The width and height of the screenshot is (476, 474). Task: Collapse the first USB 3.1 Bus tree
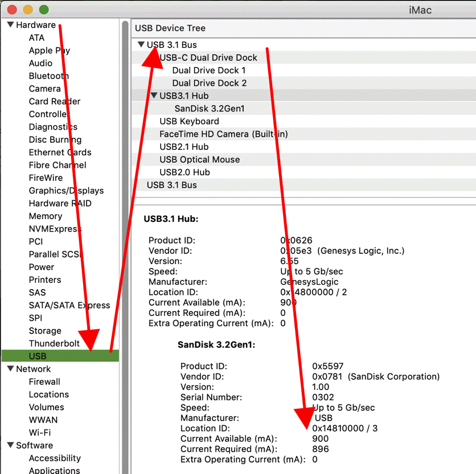point(141,44)
